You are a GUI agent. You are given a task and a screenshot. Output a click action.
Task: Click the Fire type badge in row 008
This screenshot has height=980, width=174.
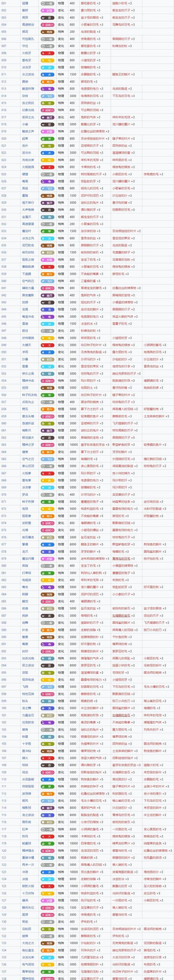(x=47, y=53)
